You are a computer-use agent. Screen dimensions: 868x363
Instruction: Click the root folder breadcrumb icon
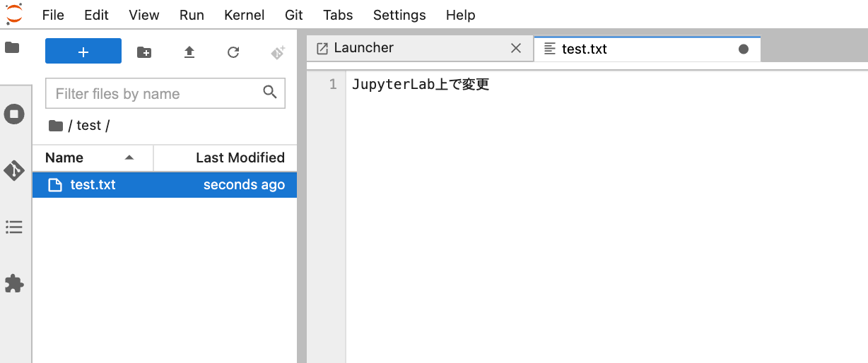coord(56,126)
